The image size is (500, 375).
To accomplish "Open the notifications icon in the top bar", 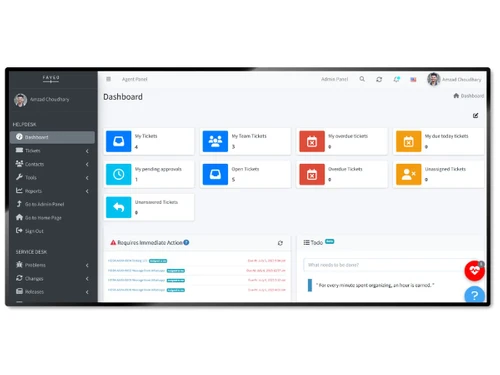I will point(396,79).
